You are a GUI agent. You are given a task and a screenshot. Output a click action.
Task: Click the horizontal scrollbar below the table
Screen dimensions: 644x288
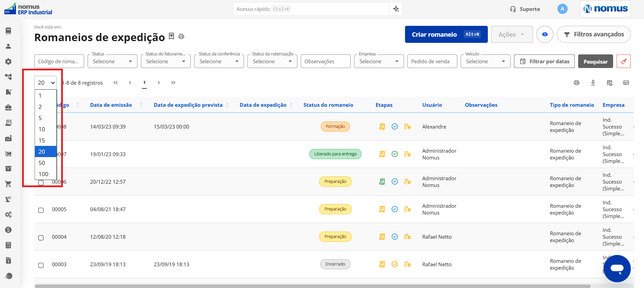tap(312, 286)
